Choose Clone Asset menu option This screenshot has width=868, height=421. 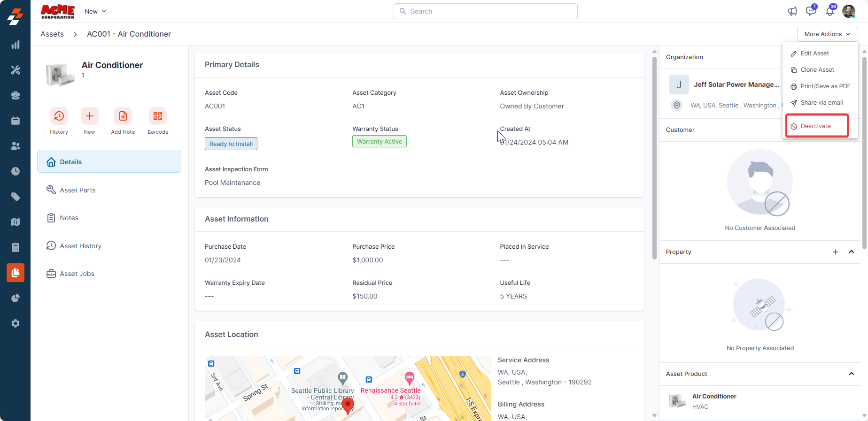(x=817, y=70)
